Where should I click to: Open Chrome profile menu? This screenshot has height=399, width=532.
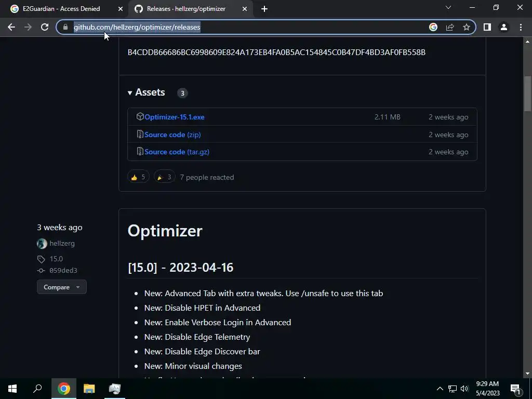[x=504, y=27]
